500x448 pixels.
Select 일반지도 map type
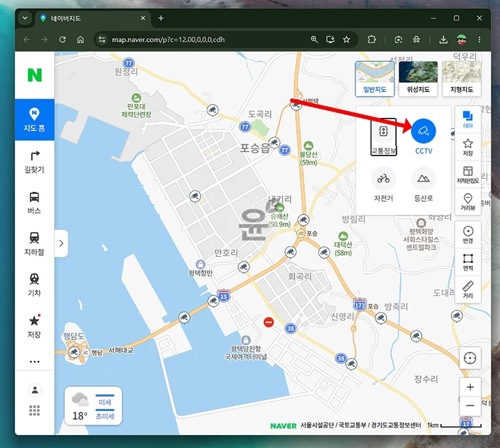click(375, 79)
